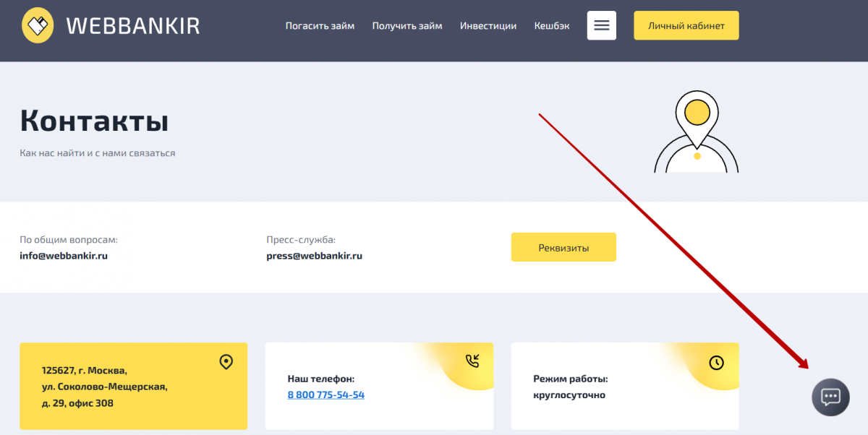Go to the Инвестиции section
Image resolution: width=868 pixels, height=435 pixels.
point(488,26)
